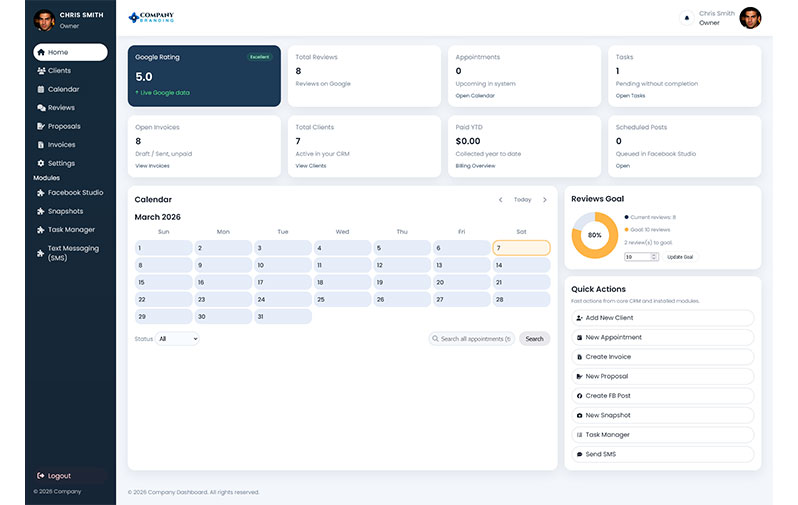798x505 pixels.
Task: Click the Facebook Studio puzzle icon in sidebar
Action: tap(40, 192)
